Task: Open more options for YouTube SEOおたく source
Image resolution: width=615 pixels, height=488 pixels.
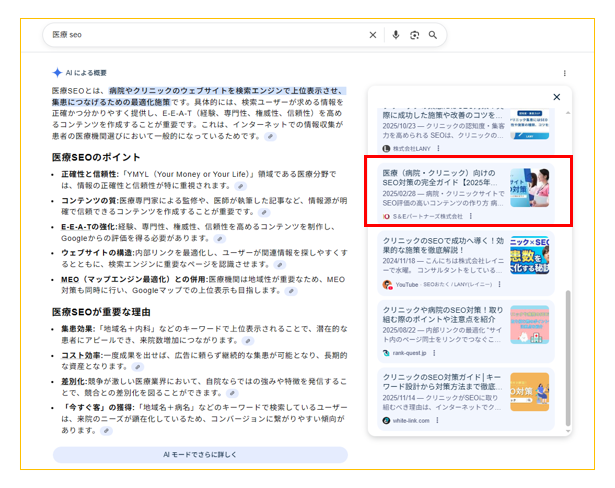Action: tap(499, 284)
